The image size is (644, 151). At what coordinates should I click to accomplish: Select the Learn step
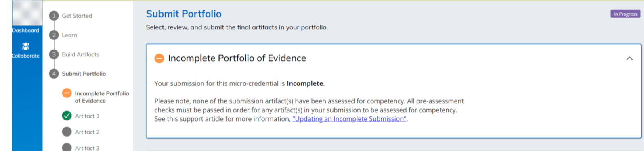(69, 35)
